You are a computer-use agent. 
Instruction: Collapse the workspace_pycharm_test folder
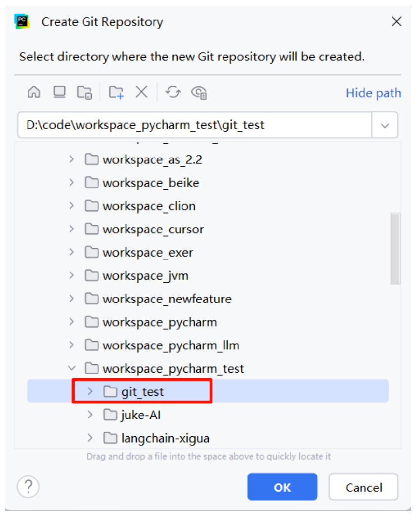[71, 368]
